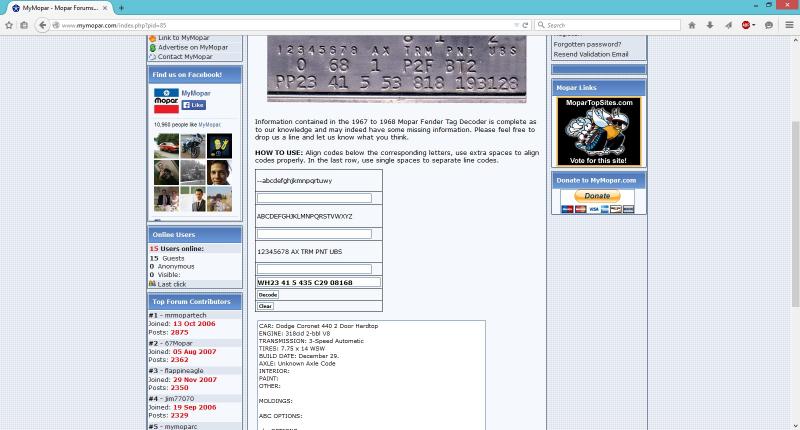800x430 pixels.
Task: Click the site identity globe icon
Action: click(56, 25)
